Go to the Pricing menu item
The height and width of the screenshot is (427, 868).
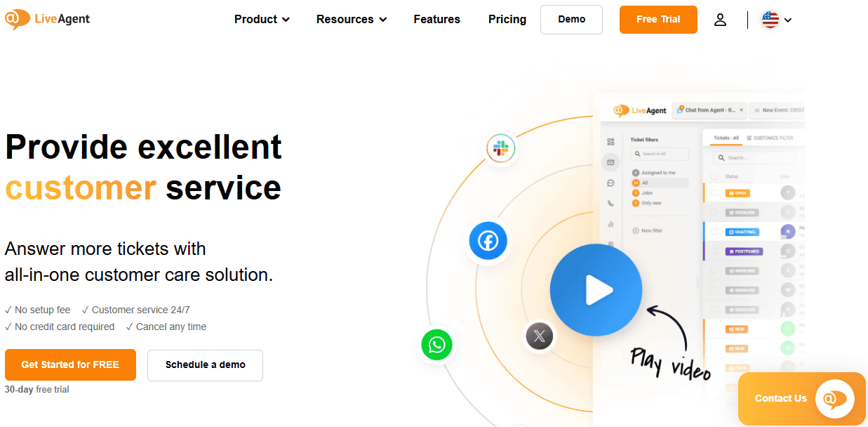(x=507, y=20)
